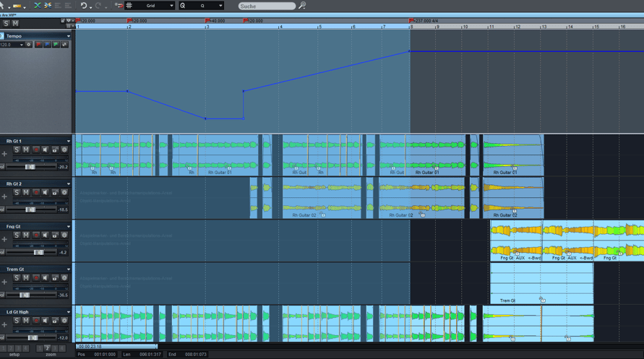This screenshot has height=359, width=644.
Task: Toggle monitoring speaker on Ld Gt High
Action: click(x=46, y=321)
